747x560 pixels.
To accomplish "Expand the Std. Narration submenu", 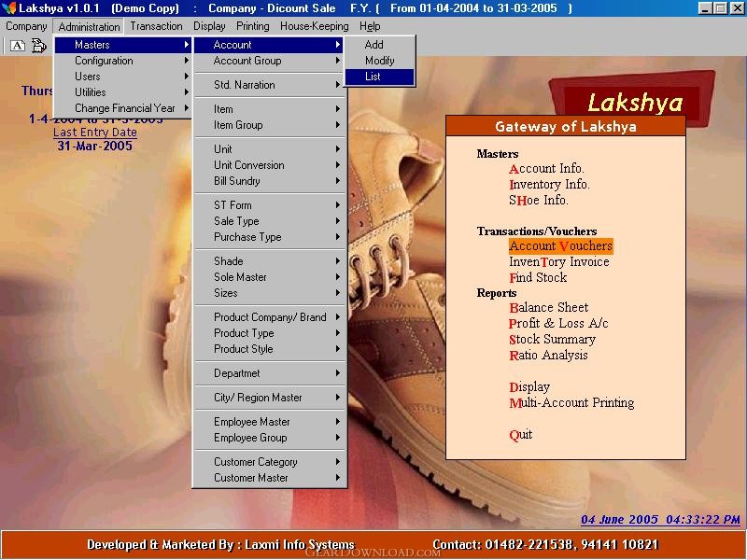I will pyautogui.click(x=269, y=85).
